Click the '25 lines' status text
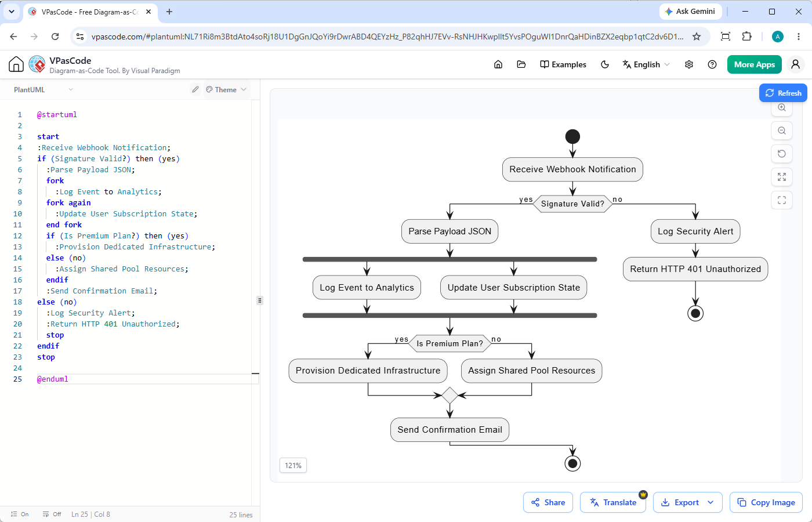This screenshot has width=812, height=522. click(241, 514)
